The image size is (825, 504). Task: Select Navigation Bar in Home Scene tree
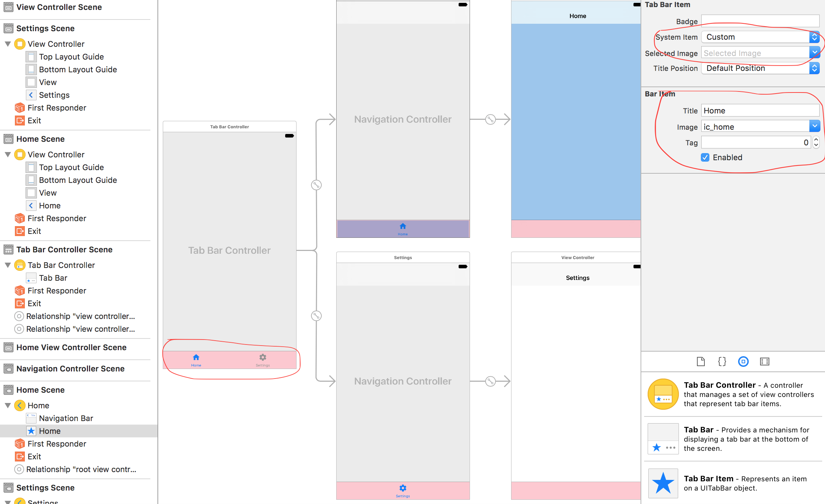tap(66, 418)
